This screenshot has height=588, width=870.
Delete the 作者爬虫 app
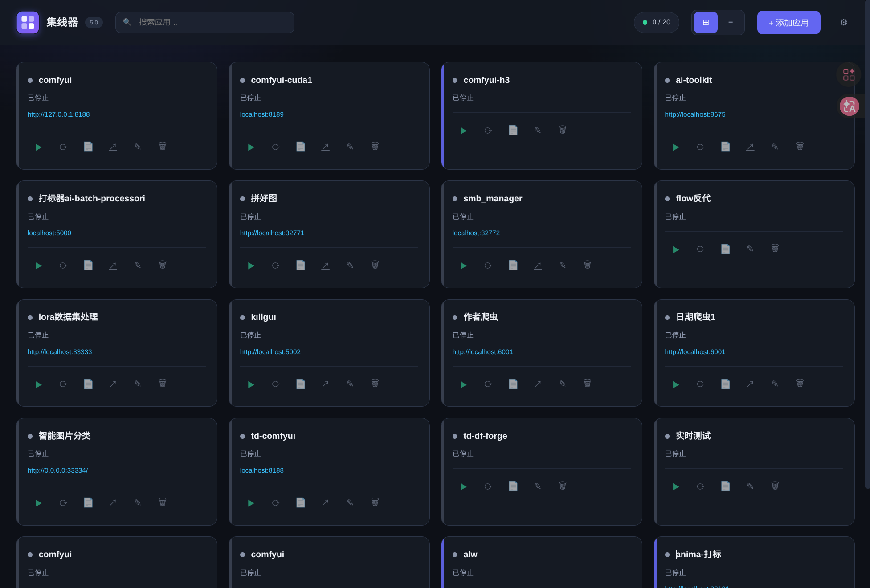pyautogui.click(x=588, y=384)
